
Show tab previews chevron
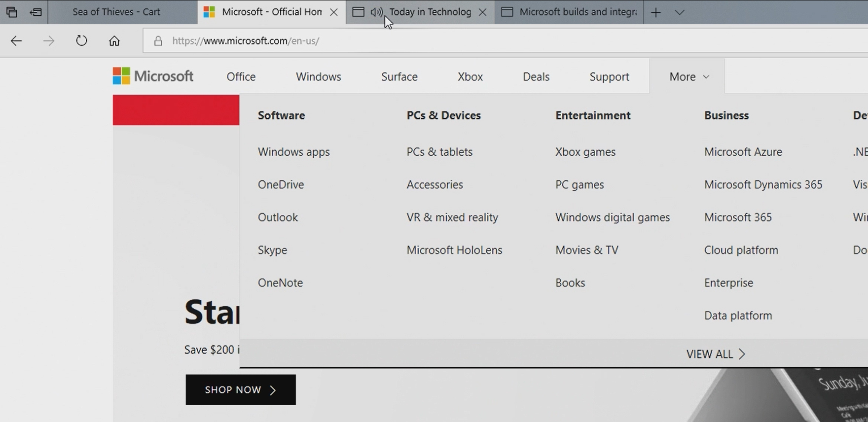click(679, 12)
